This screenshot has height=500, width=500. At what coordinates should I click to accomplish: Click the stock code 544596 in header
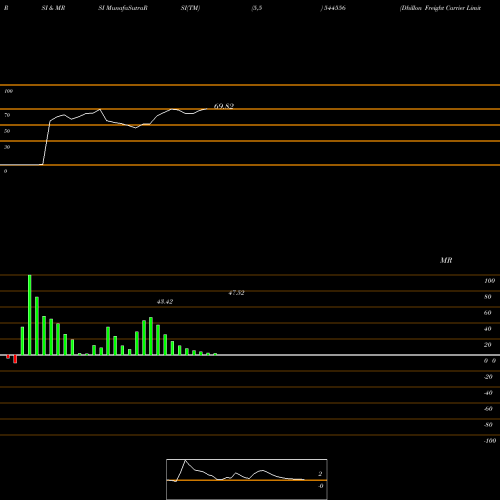[335, 8]
